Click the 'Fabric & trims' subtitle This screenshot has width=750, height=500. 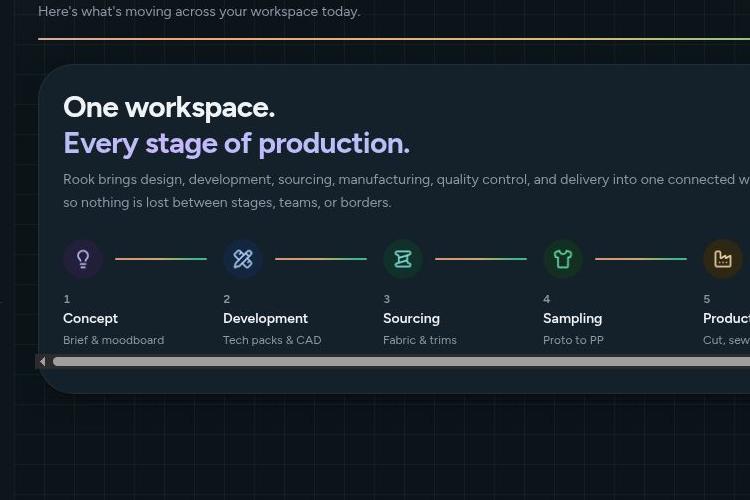coord(420,340)
